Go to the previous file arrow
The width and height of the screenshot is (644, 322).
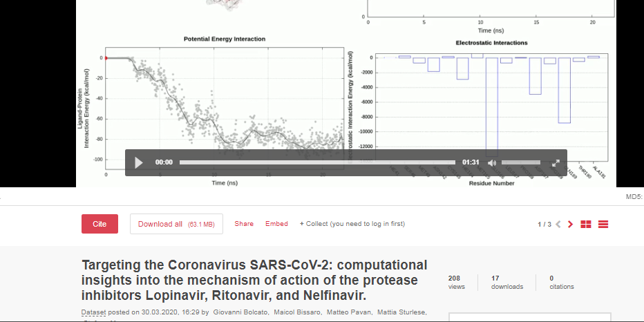click(558, 224)
